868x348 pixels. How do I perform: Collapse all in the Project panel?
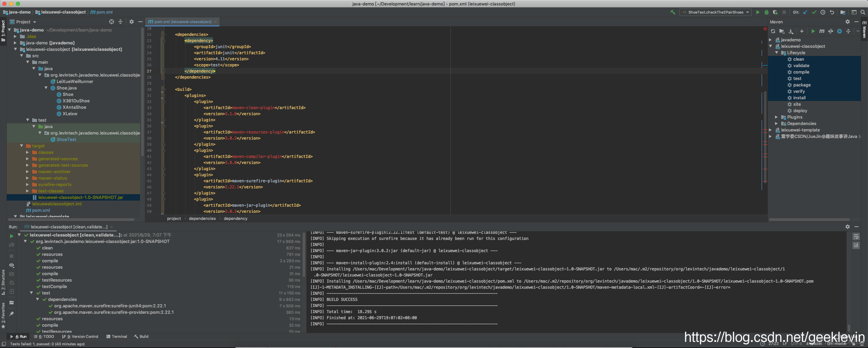[x=120, y=22]
